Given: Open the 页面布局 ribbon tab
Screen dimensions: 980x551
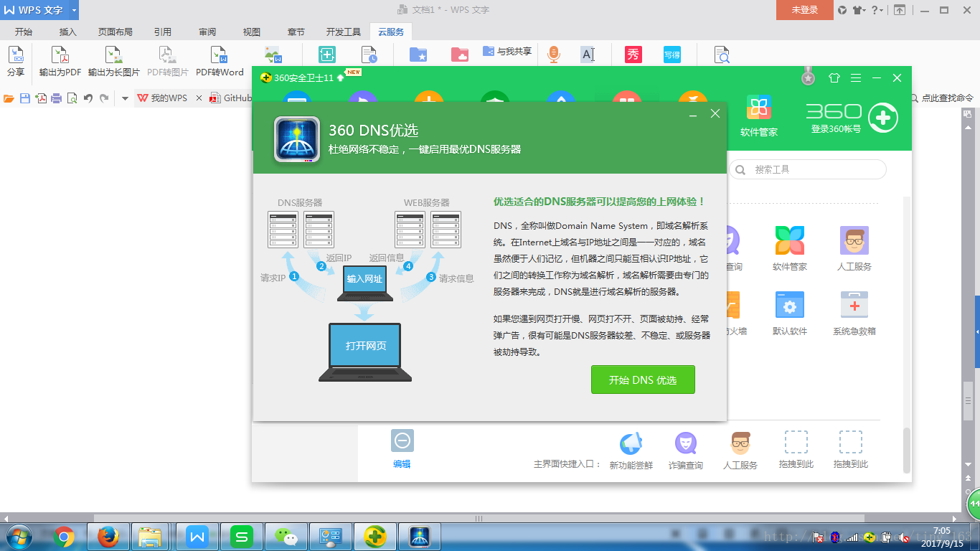Looking at the screenshot, I should pos(116,32).
